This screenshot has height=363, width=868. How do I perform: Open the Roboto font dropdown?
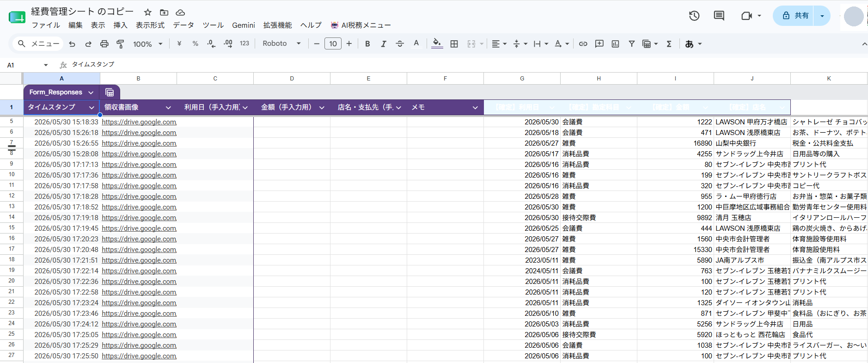coord(281,43)
